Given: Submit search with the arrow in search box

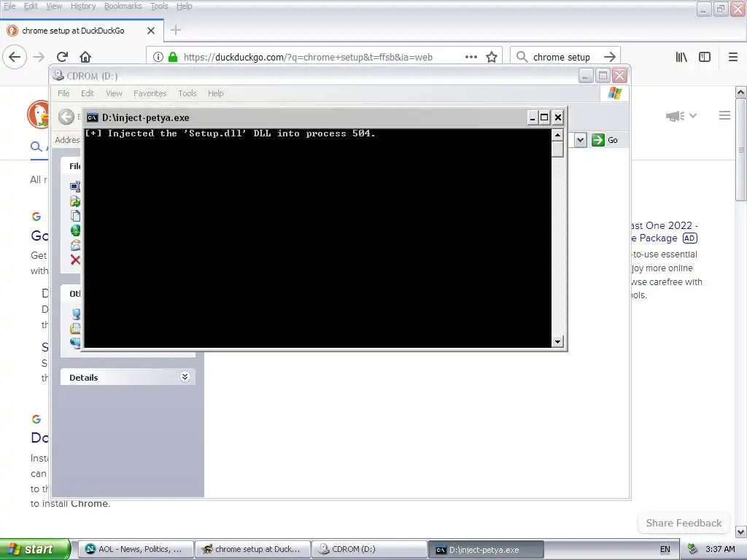Looking at the screenshot, I should click(x=610, y=57).
